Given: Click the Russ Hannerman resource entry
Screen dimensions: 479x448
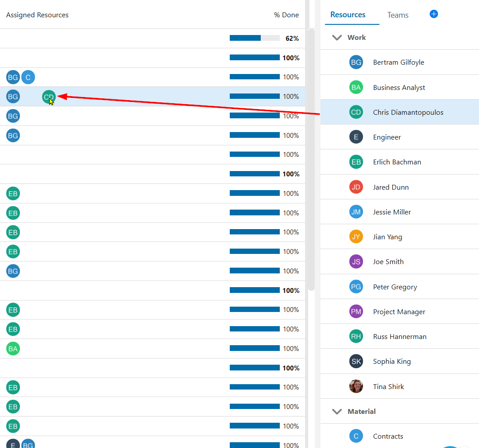Looking at the screenshot, I should (x=400, y=336).
